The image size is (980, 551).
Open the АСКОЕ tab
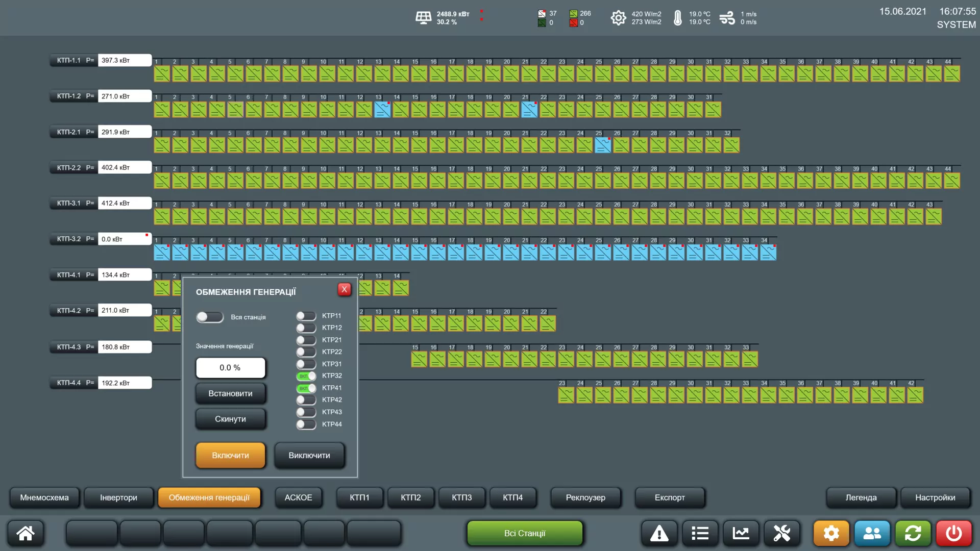(298, 497)
